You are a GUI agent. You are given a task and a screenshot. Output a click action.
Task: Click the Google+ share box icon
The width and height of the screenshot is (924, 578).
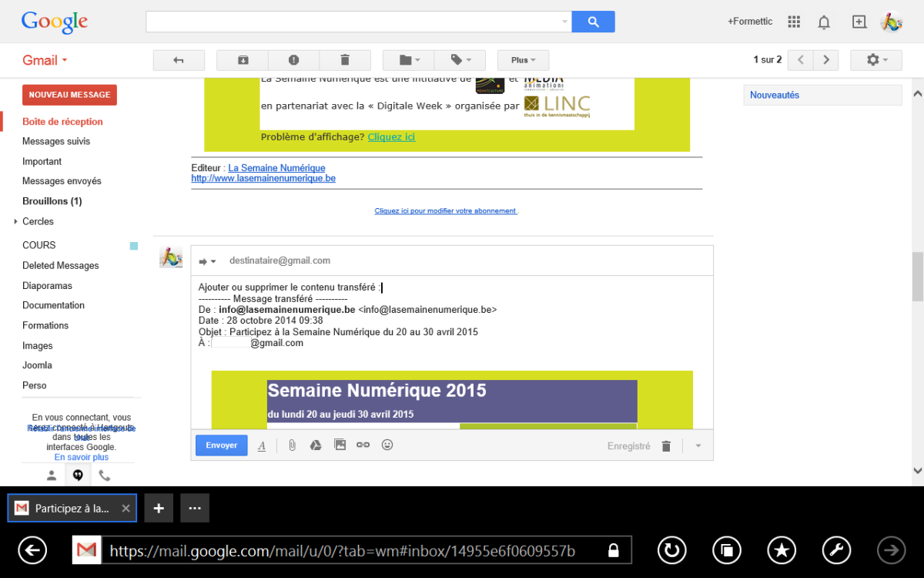[859, 22]
